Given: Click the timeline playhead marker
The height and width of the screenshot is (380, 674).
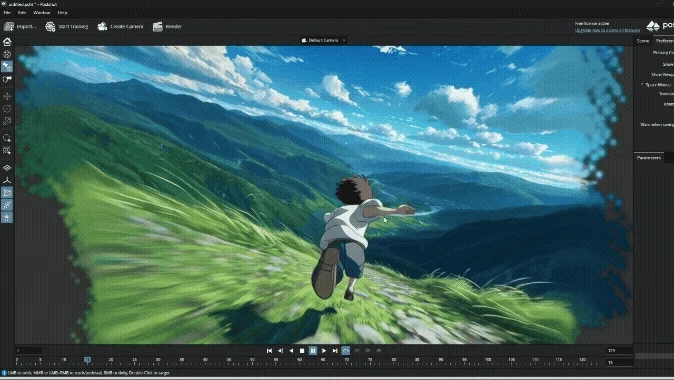Looking at the screenshot, I should pyautogui.click(x=87, y=359).
